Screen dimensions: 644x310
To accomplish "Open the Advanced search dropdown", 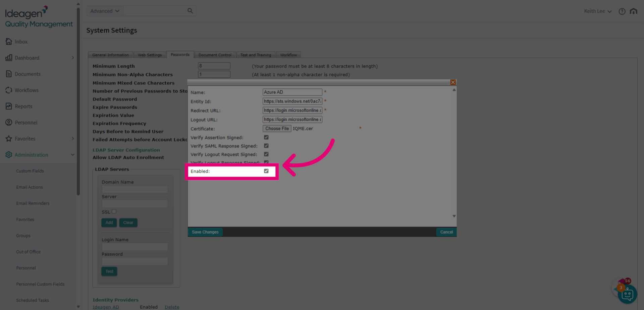I will [x=104, y=11].
